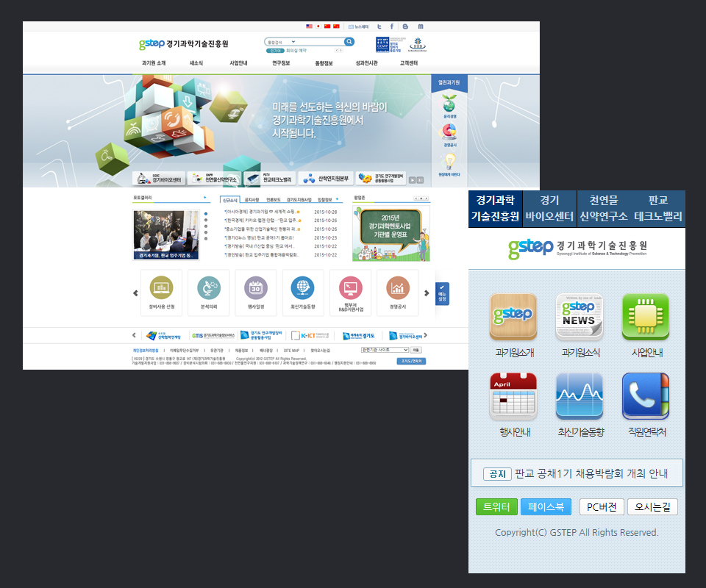Click the 조직도/연락처 footer button
The width and height of the screenshot is (706, 588).
(x=411, y=362)
